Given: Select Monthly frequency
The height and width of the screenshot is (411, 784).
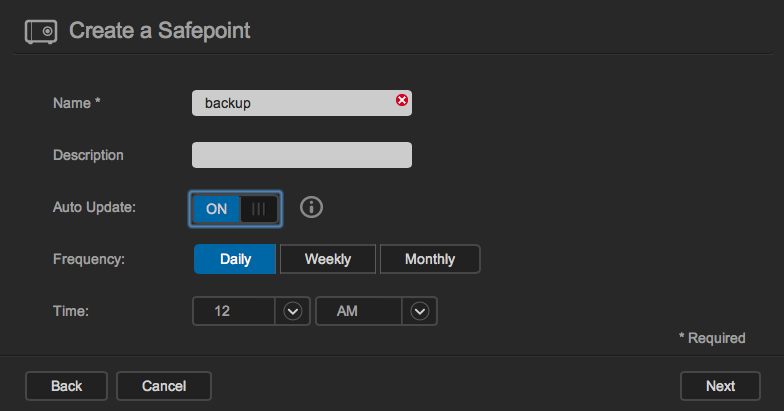Looking at the screenshot, I should tap(430, 259).
